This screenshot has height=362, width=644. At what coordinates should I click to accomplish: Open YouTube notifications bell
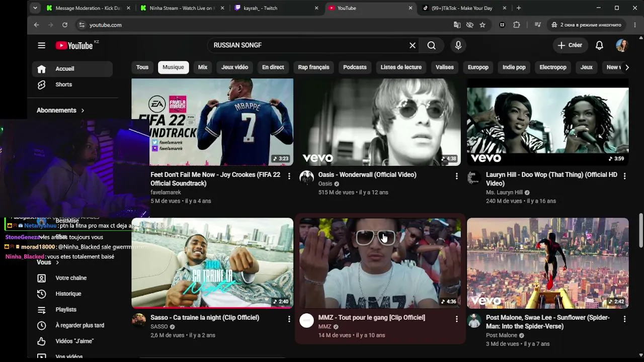(599, 45)
